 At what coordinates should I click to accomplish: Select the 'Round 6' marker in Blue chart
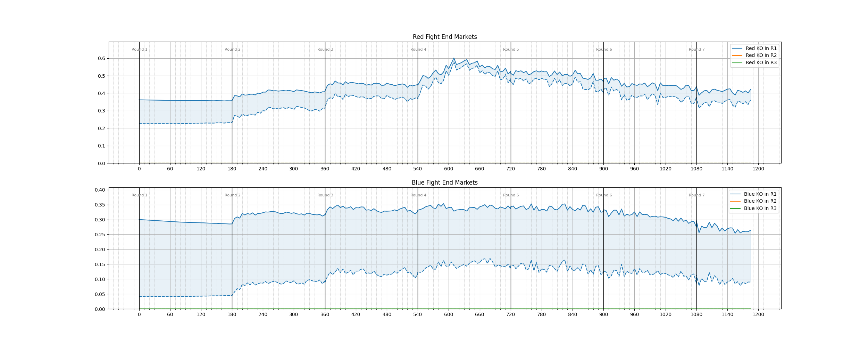pyautogui.click(x=604, y=195)
